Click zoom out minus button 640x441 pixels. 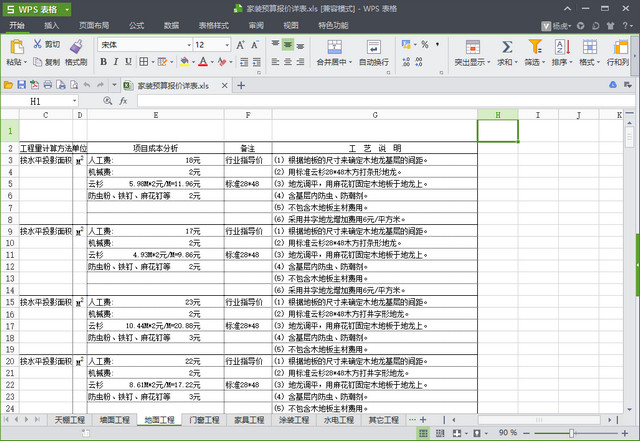[527, 433]
